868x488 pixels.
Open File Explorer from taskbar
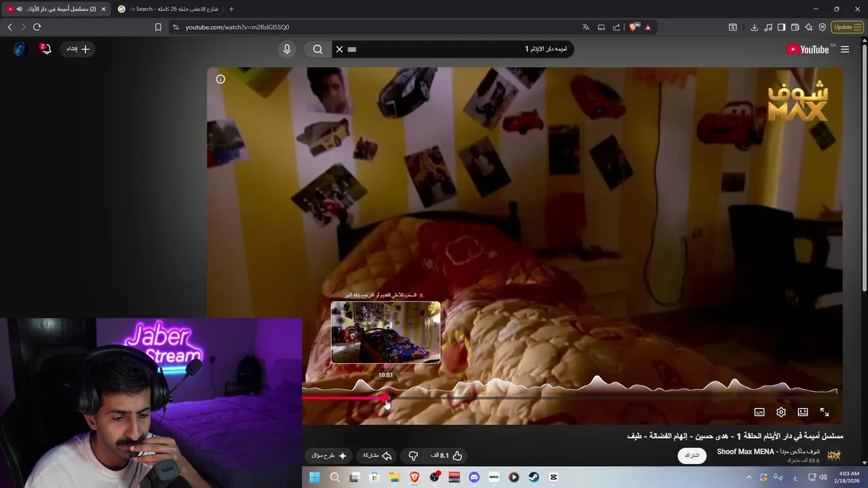click(x=394, y=477)
